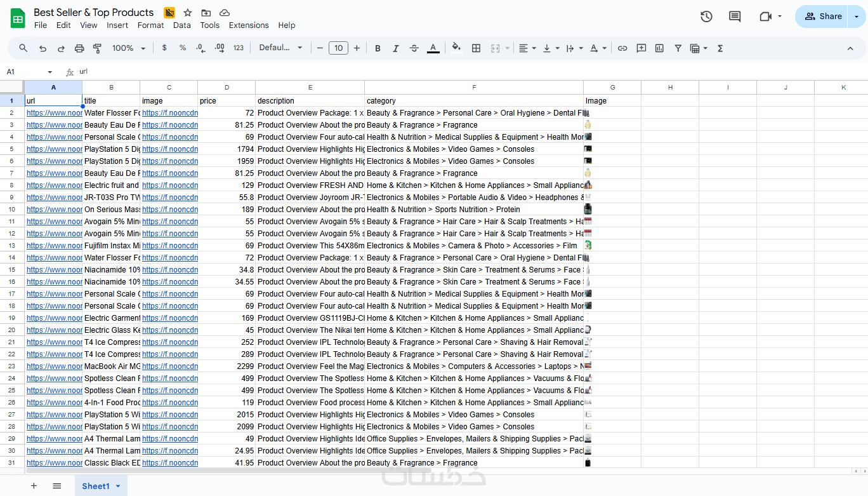The image size is (868, 496).
Task: Format as percent with the % icon
Action: (x=183, y=48)
